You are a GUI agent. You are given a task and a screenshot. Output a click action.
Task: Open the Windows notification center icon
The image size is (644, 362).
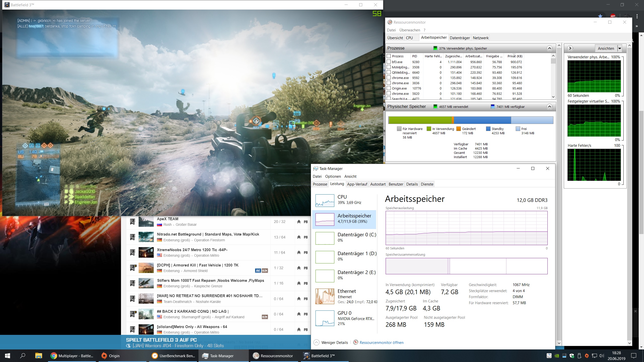[x=634, y=356]
